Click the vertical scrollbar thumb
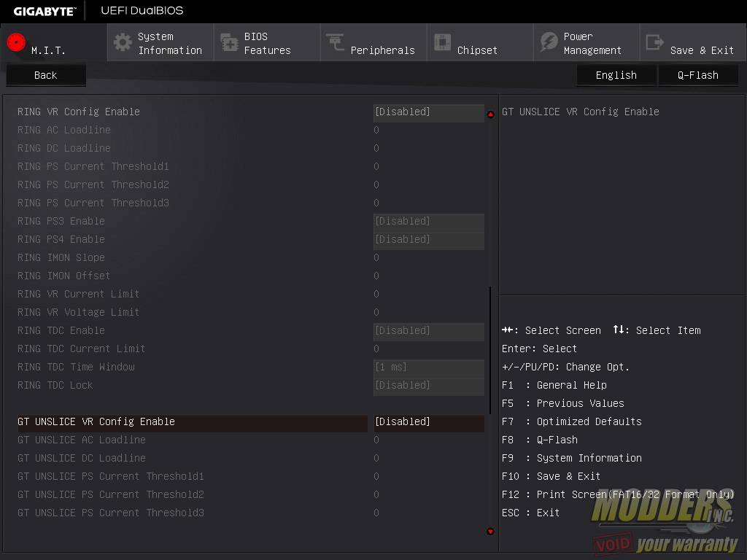This screenshot has height=560, width=747. tap(490, 350)
